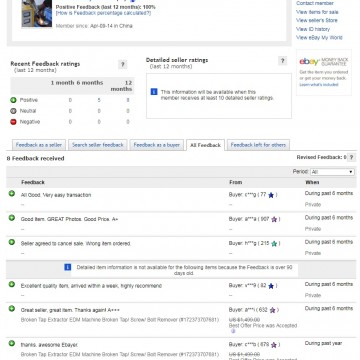Open the Feedback left for others tab

(258, 145)
